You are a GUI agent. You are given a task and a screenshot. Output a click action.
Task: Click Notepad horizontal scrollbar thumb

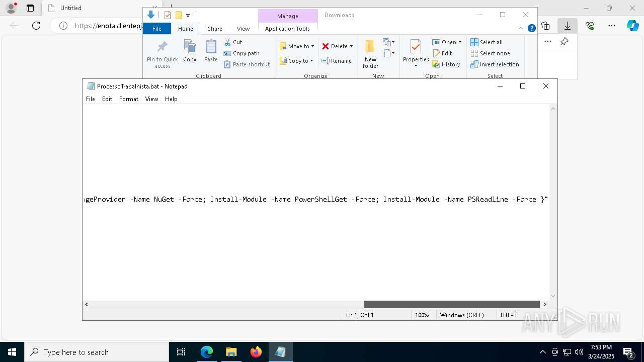[x=452, y=304]
